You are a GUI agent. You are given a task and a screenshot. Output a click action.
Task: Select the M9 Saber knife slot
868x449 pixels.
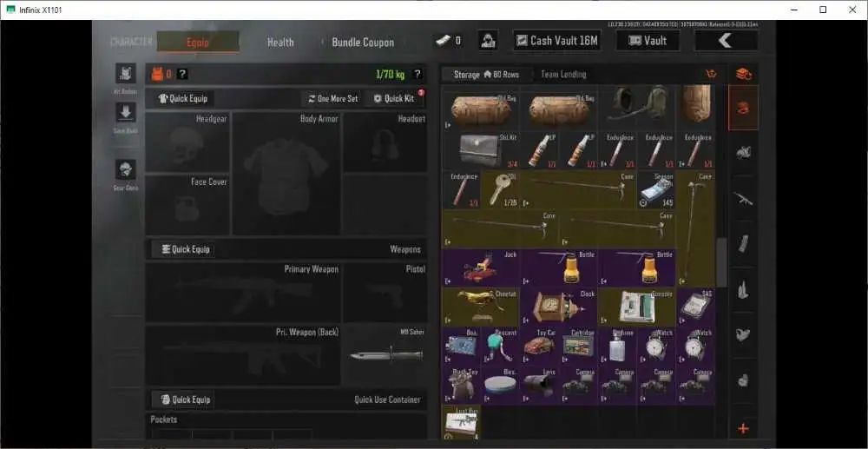[x=385, y=355]
